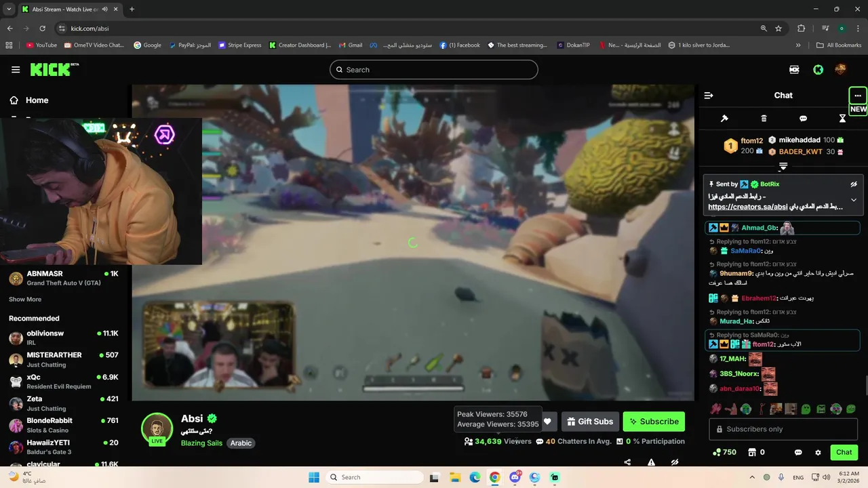Click the share icon below stream
Viewport: 868px width, 488px height.
tap(627, 462)
